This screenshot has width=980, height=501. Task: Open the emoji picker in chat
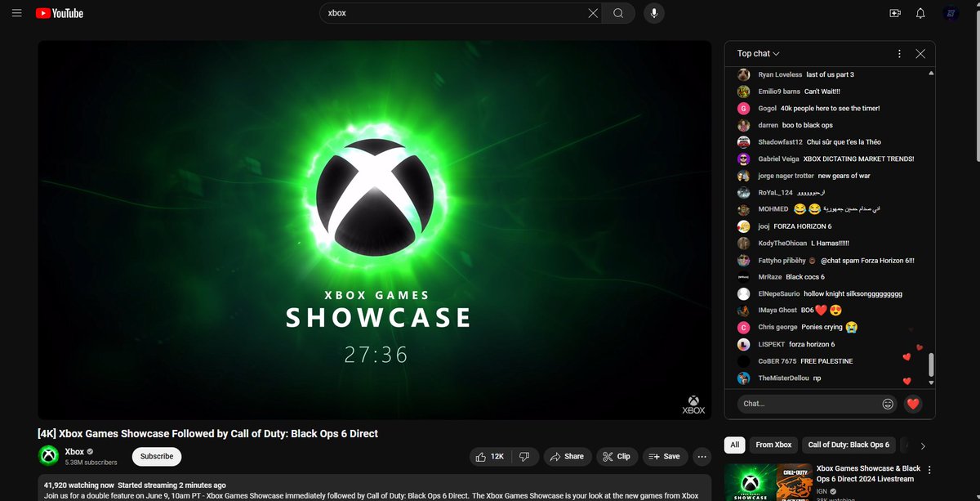[888, 404]
